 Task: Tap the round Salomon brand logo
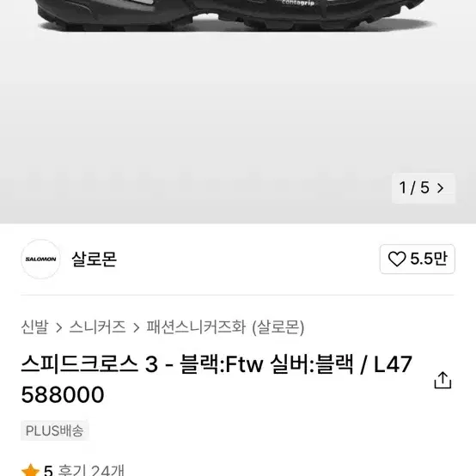40,259
